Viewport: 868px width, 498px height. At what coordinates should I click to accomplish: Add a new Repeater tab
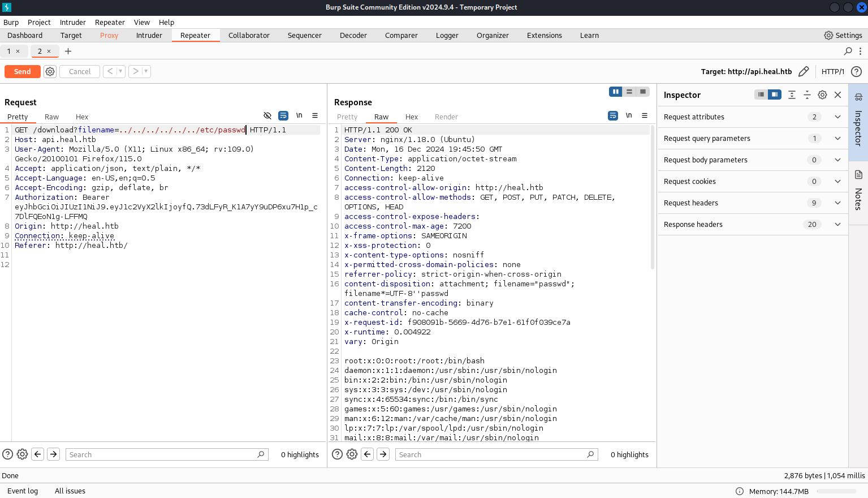(x=68, y=51)
